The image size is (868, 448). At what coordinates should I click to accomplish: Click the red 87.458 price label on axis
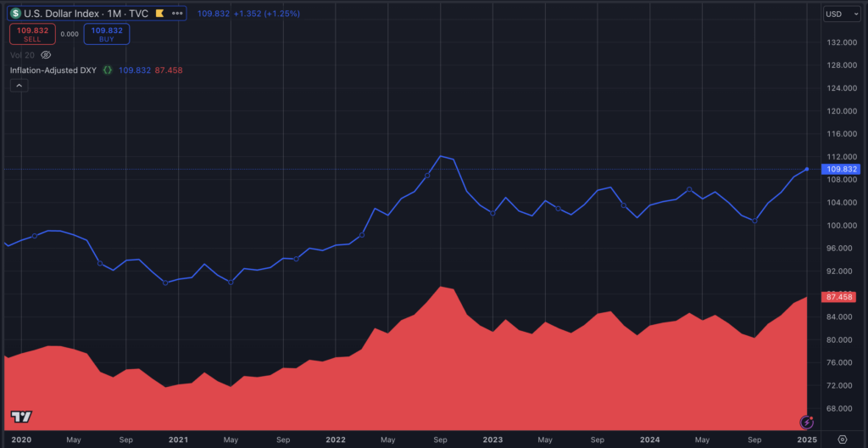click(x=841, y=297)
